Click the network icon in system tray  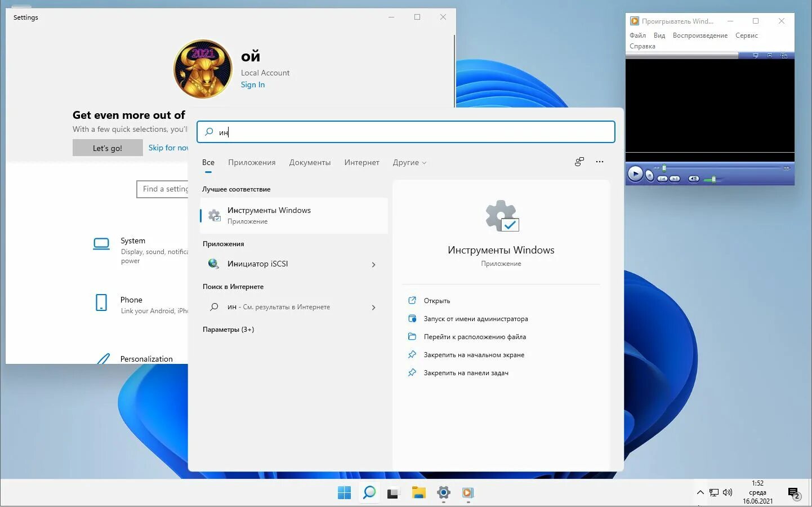coord(714,492)
